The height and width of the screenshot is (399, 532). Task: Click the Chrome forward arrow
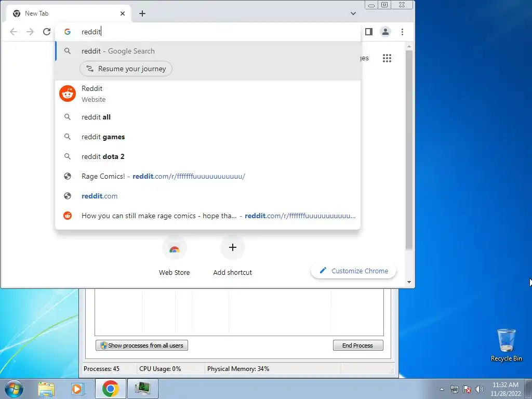[x=30, y=32]
